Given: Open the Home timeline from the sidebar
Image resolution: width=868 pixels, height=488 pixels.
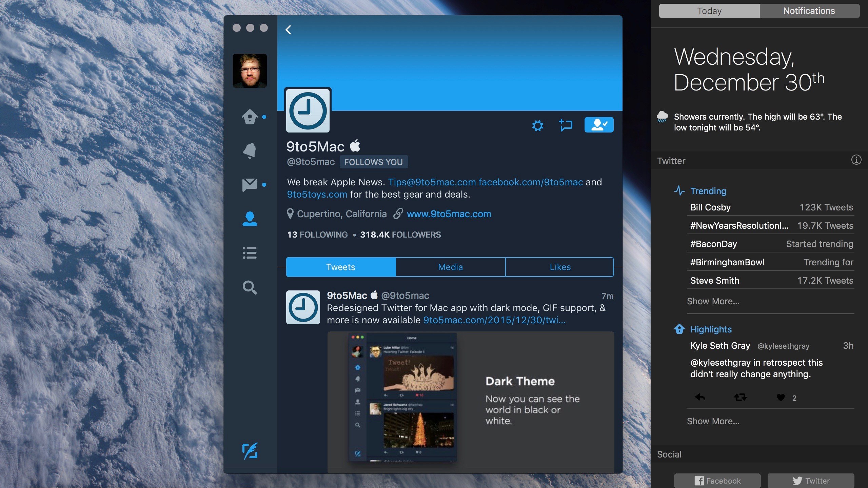Looking at the screenshot, I should 250,117.
